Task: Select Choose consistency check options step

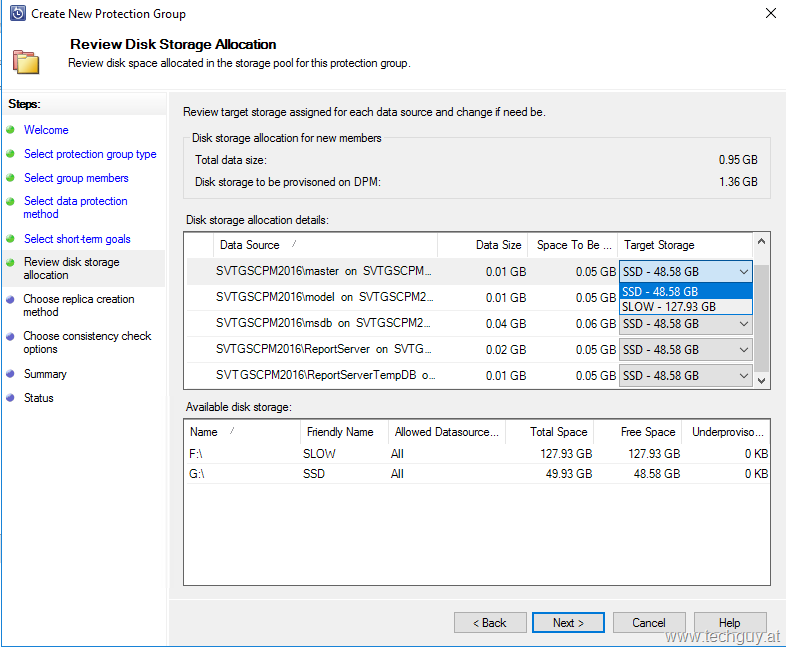Action: point(87,342)
